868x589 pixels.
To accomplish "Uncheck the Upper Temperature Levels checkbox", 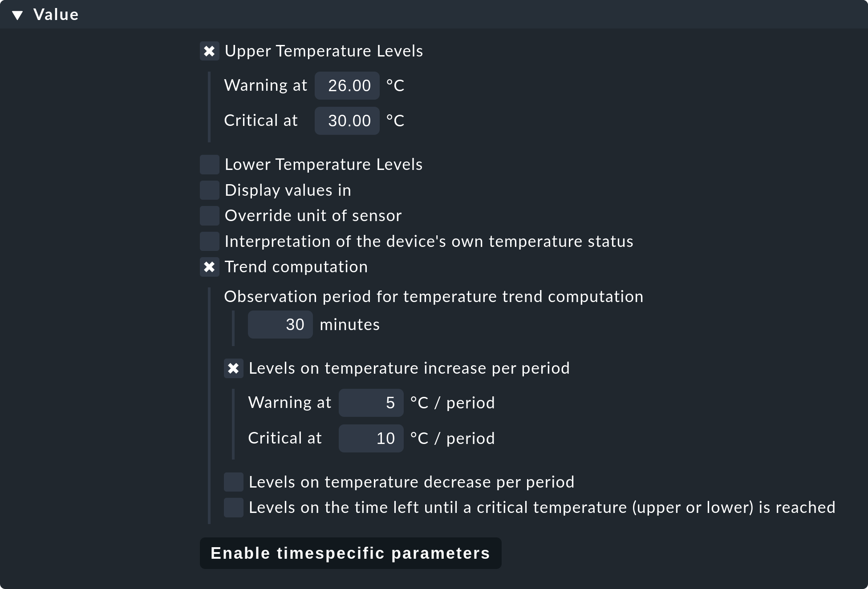I will point(210,51).
